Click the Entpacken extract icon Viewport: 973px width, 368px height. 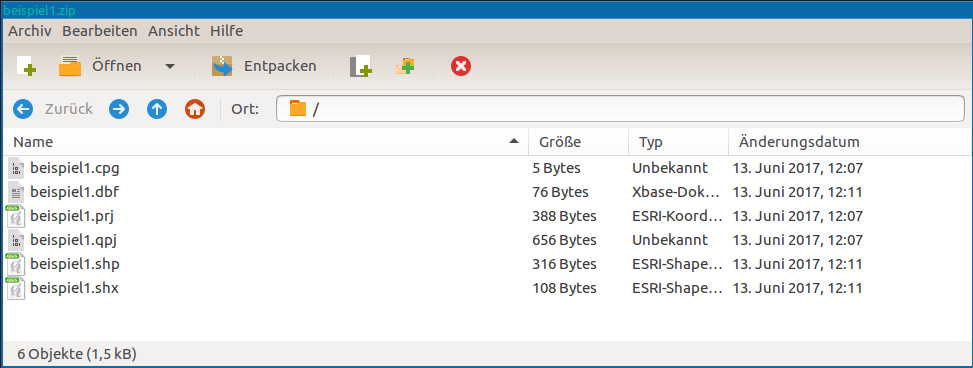point(222,66)
